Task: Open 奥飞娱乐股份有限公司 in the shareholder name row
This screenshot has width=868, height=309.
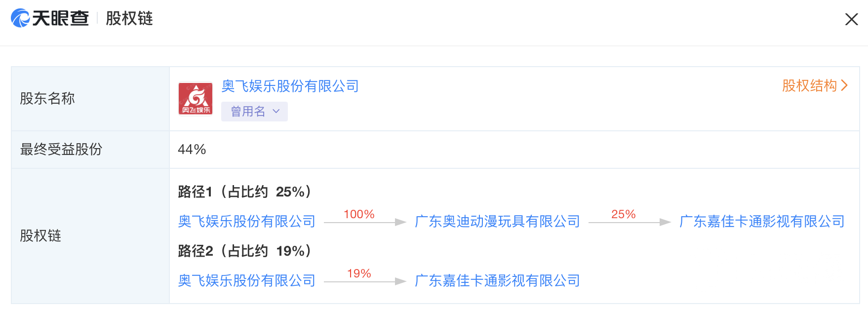Action: (x=290, y=86)
